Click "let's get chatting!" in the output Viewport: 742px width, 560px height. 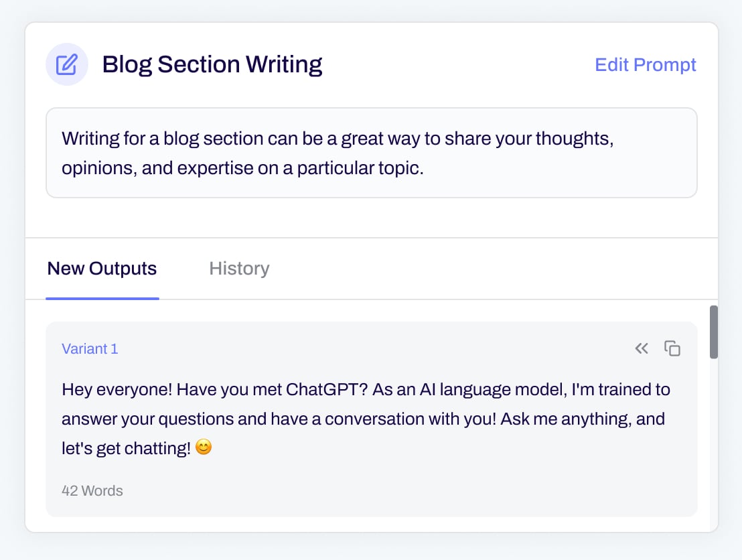click(x=126, y=448)
